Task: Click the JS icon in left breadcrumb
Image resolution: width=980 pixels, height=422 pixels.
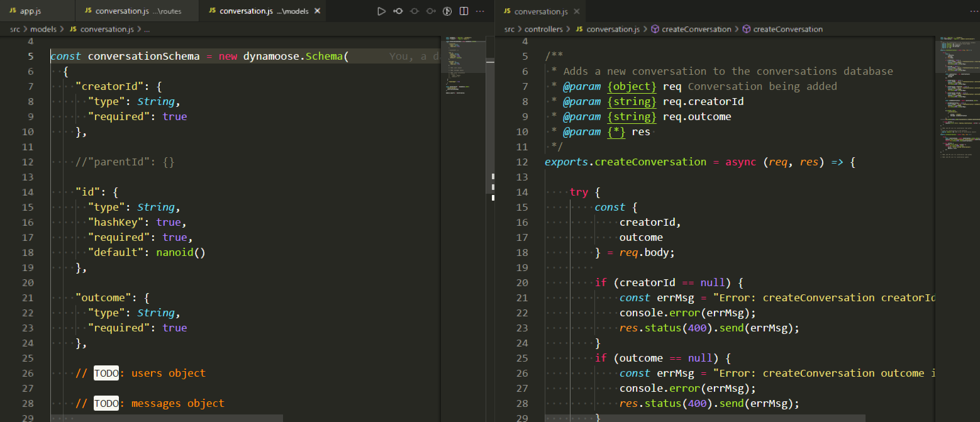Action: 74,29
